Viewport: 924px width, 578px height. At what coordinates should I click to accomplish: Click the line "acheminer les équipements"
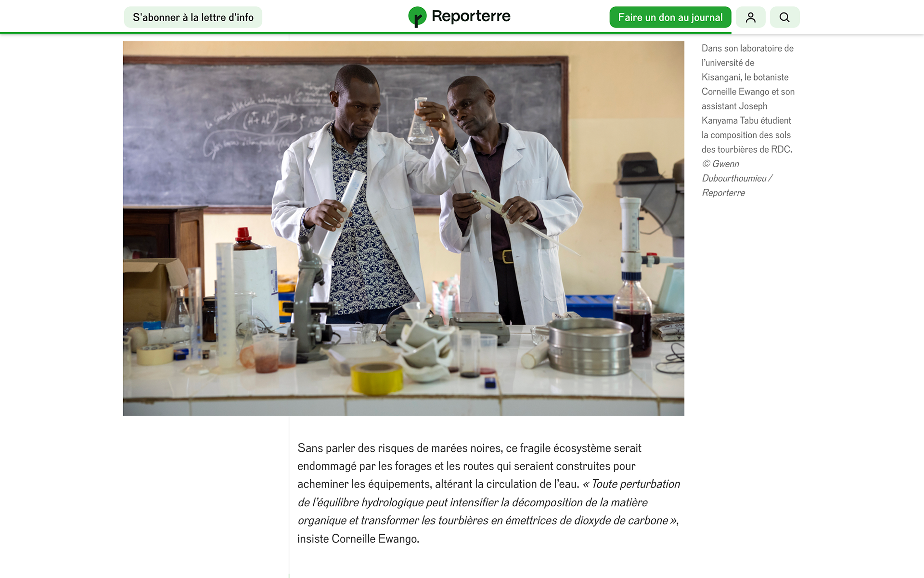point(365,484)
